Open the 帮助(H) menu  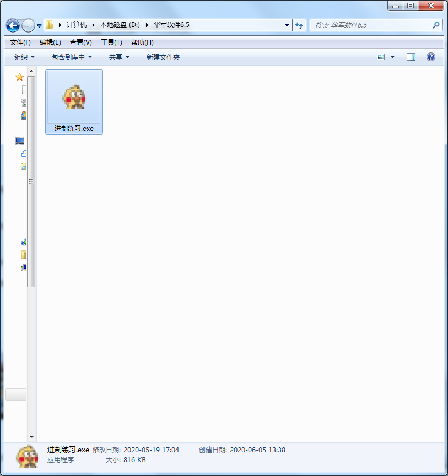click(142, 42)
